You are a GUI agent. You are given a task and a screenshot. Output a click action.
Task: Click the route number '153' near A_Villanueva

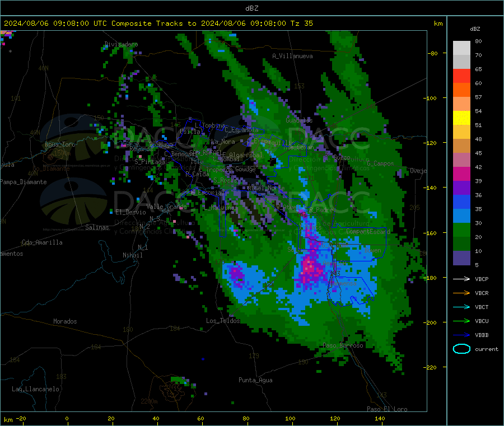tap(299, 86)
